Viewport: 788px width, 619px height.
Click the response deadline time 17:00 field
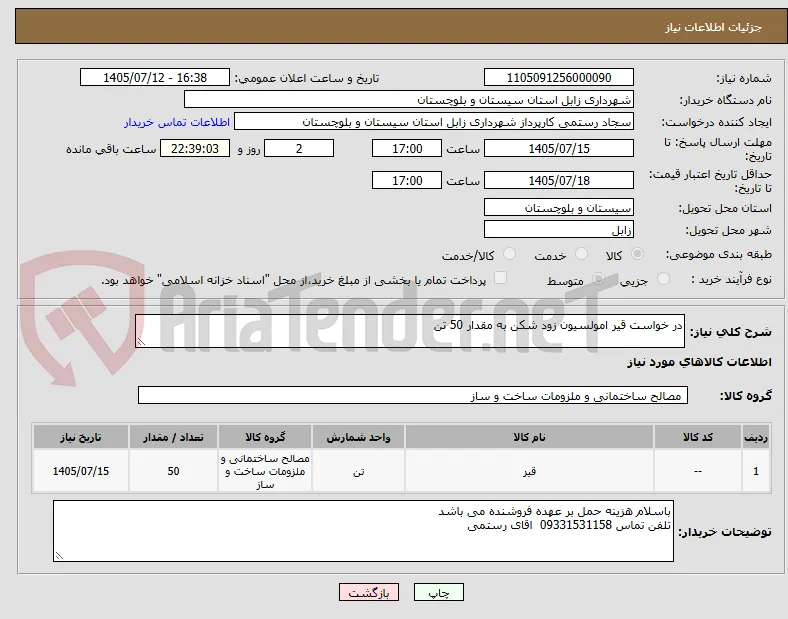407,148
